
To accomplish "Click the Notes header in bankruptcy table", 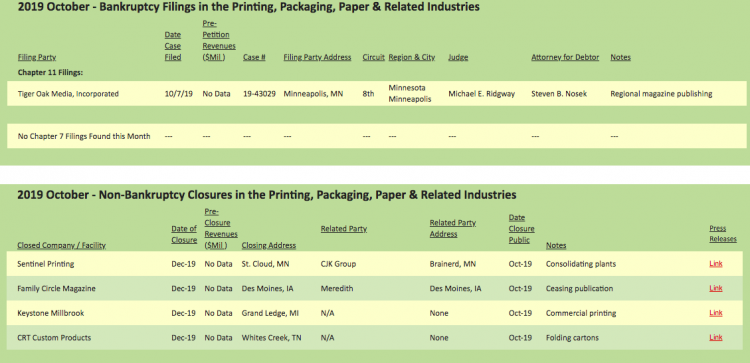I will (x=620, y=57).
